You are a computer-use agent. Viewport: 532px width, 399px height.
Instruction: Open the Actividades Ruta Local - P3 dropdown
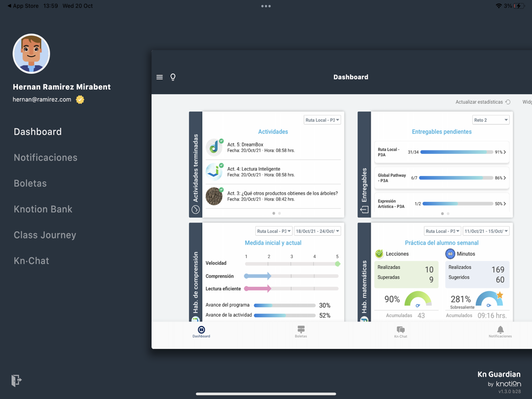[x=322, y=120]
